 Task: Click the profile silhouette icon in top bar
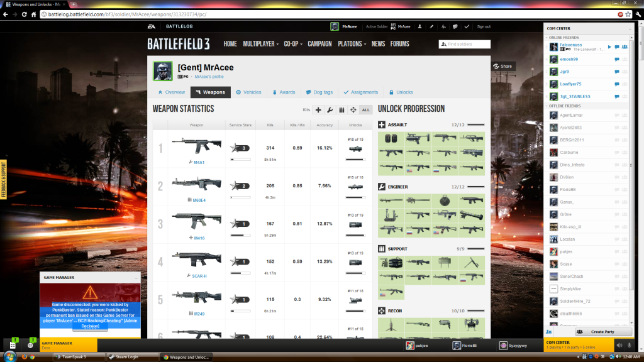coord(419,26)
